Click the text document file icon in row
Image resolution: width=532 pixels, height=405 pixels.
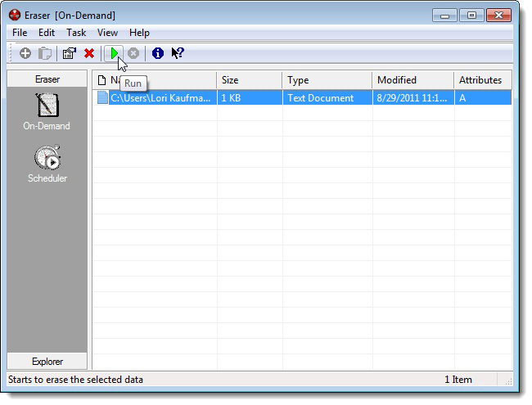(102, 97)
